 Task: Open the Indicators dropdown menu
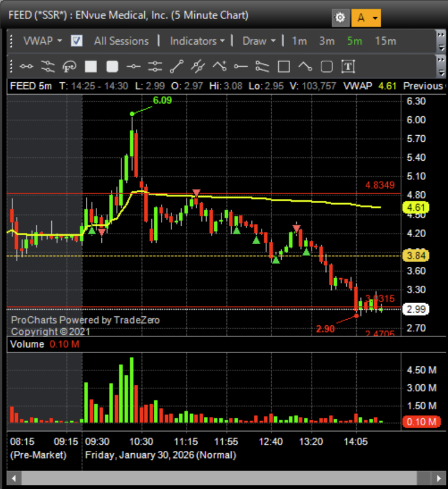[197, 41]
